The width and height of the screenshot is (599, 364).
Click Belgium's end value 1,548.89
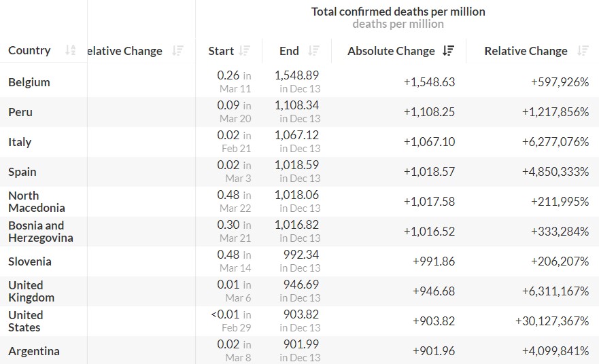click(296, 75)
